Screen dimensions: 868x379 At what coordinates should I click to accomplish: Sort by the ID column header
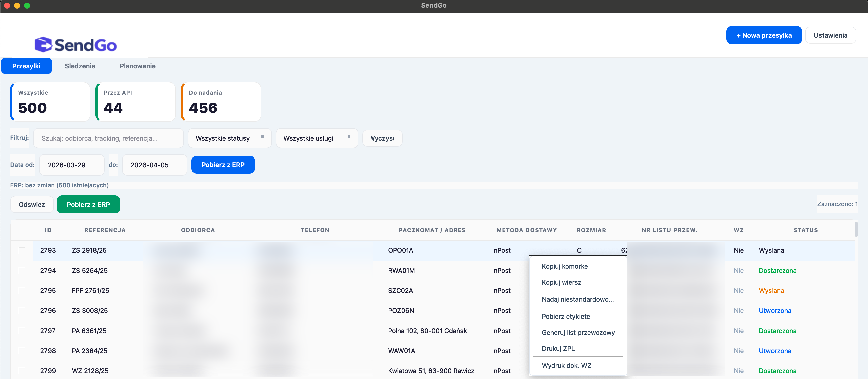[x=48, y=230]
